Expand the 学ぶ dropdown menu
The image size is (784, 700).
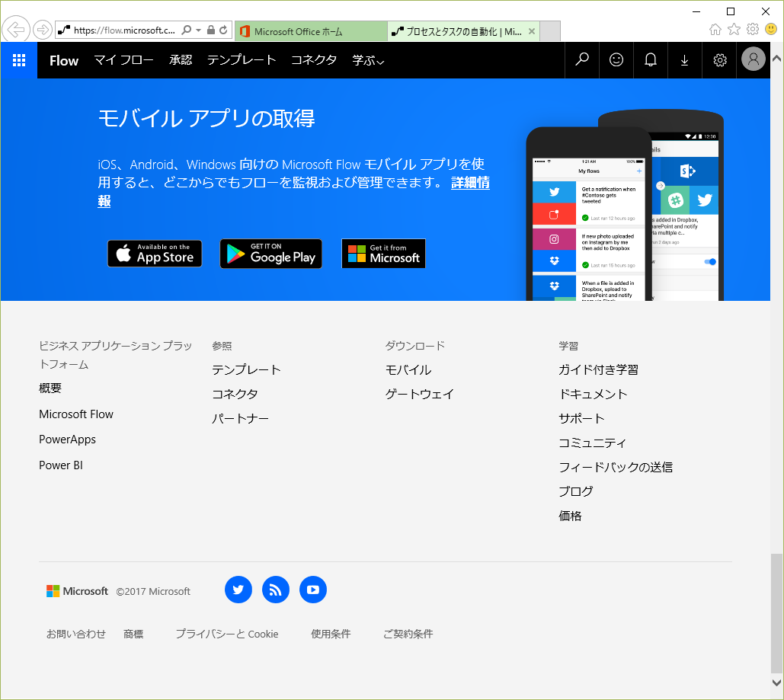tap(367, 60)
